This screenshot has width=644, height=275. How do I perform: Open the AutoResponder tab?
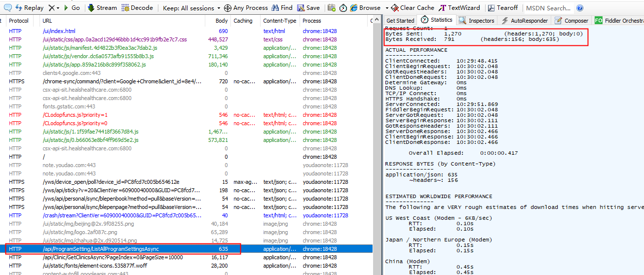coord(525,21)
